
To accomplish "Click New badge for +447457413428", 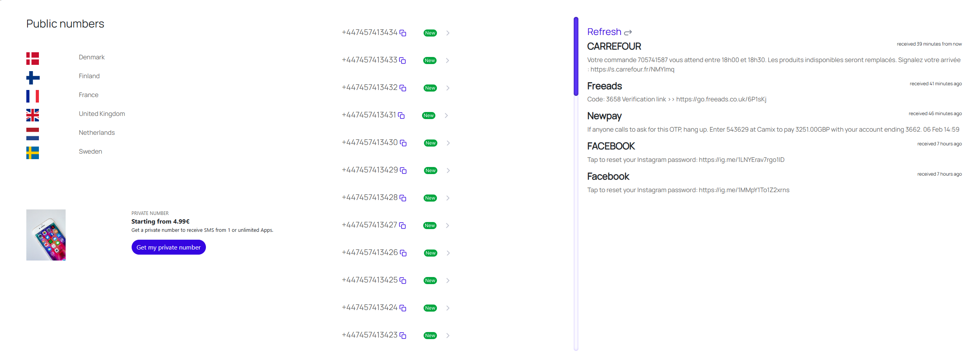I will (430, 198).
